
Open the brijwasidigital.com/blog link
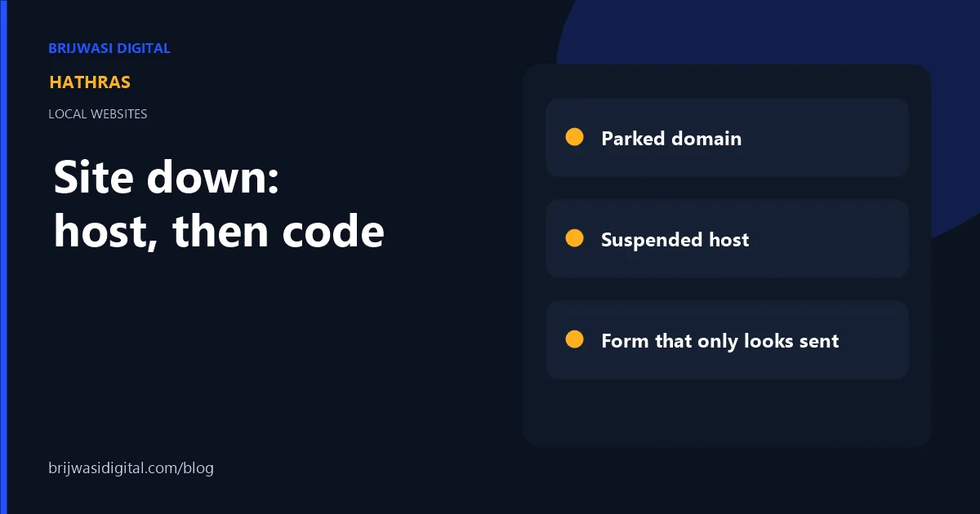click(x=131, y=469)
